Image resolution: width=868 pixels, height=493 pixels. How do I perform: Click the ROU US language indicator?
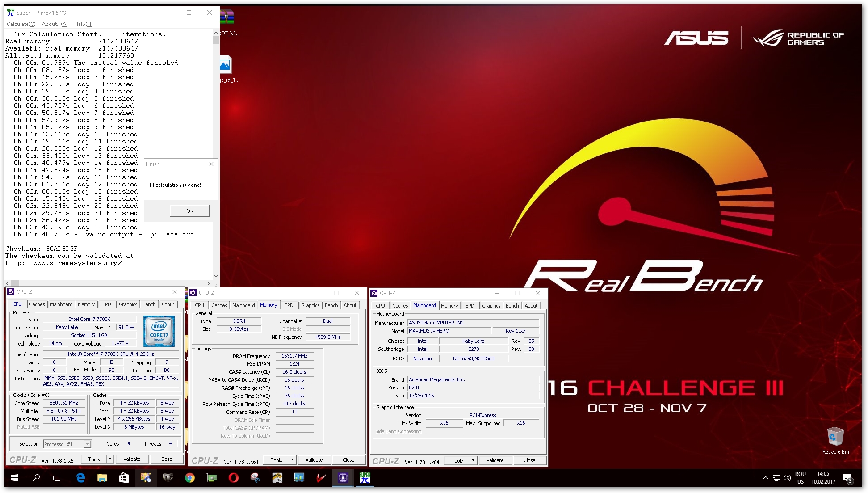tap(801, 478)
